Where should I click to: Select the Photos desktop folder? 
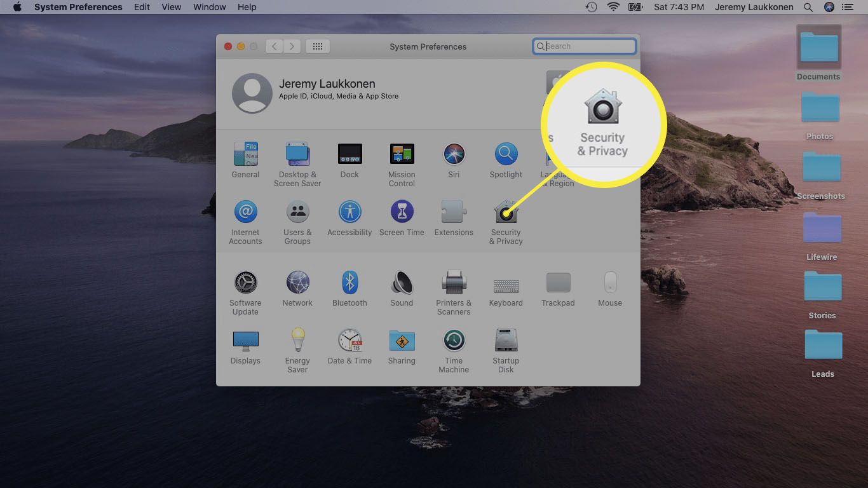tap(820, 116)
